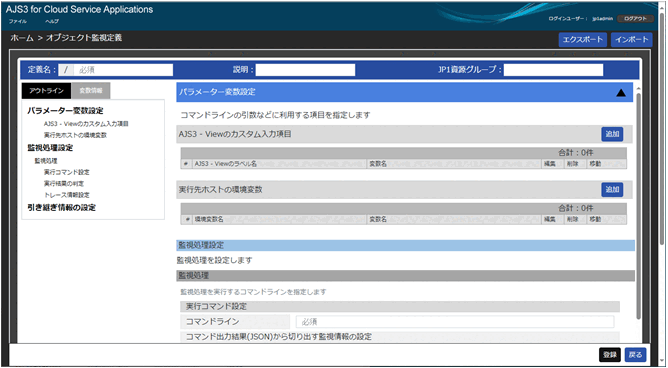This screenshot has width=668, height=368.
Task: Click the エクスポート button
Action: (x=582, y=40)
